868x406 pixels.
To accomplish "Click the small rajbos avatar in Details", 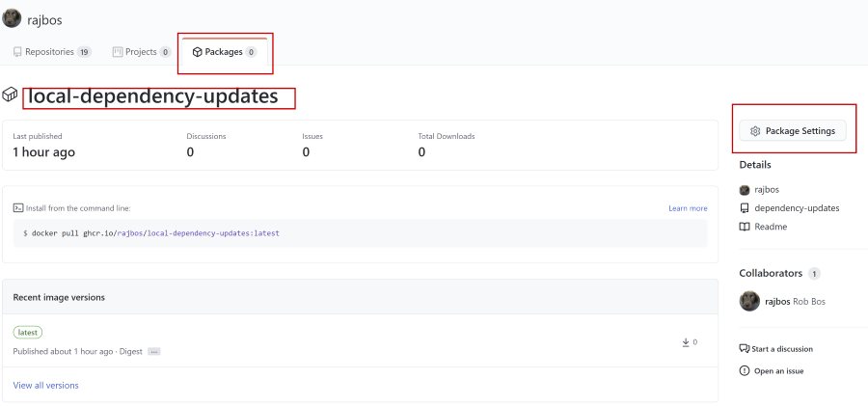I will coord(744,190).
